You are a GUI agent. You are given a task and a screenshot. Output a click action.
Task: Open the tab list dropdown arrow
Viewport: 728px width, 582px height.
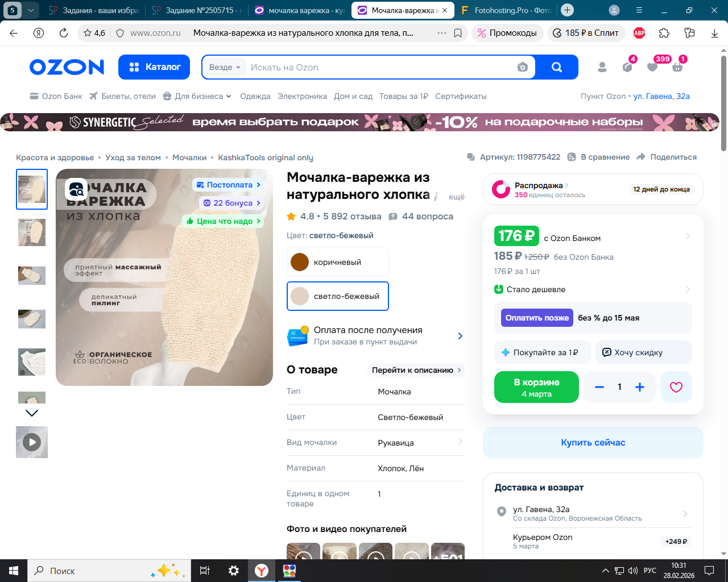31,10
